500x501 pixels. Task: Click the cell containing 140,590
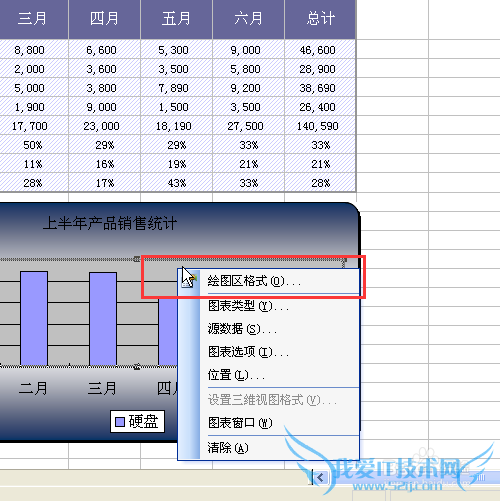320,126
